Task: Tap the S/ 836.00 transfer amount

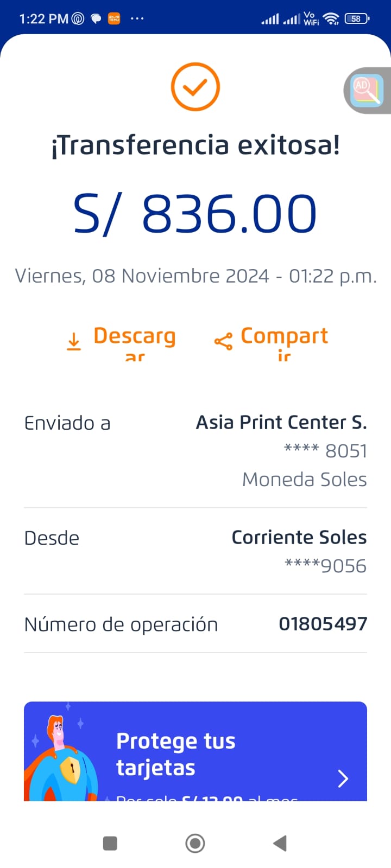Action: 195,214
